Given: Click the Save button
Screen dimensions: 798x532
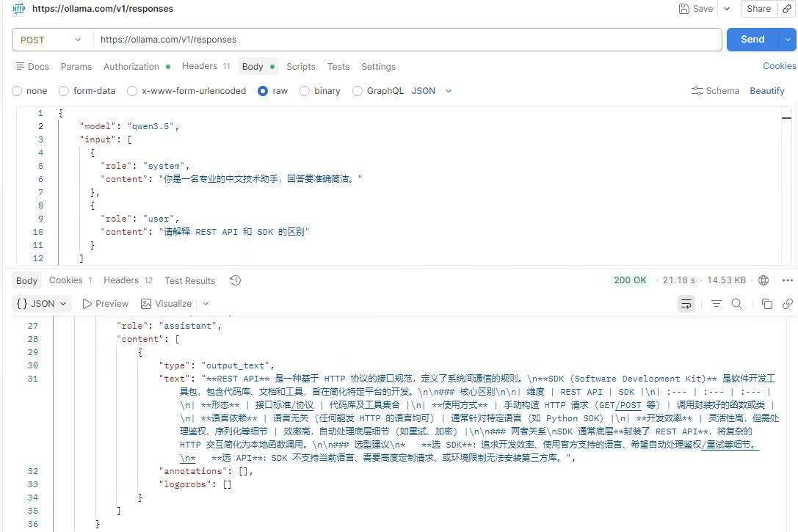Looking at the screenshot, I should (x=696, y=9).
